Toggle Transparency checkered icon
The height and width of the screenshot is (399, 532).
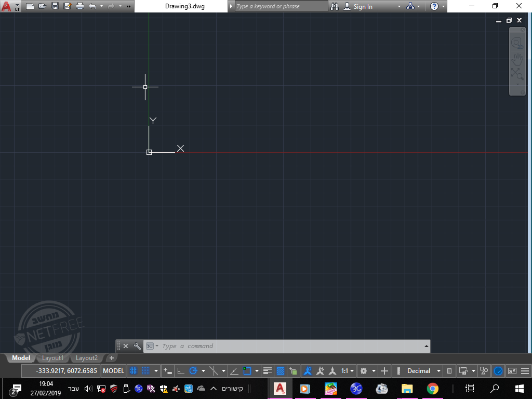(x=280, y=371)
